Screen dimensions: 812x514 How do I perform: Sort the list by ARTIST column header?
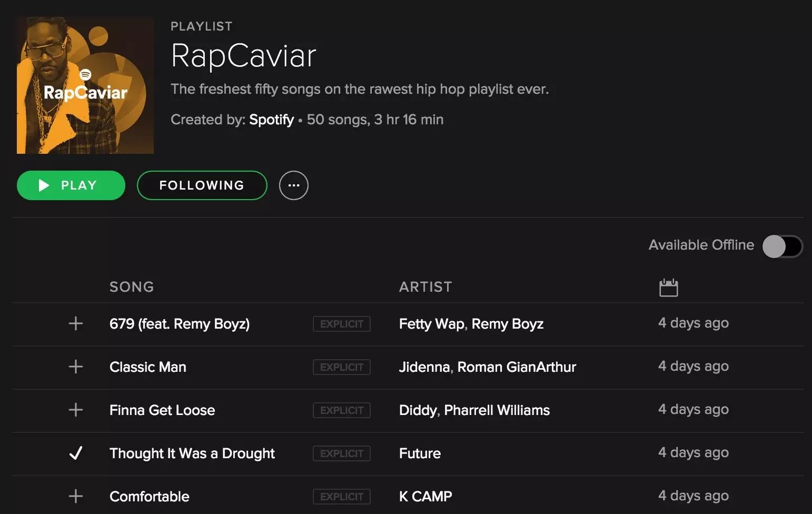(x=425, y=287)
